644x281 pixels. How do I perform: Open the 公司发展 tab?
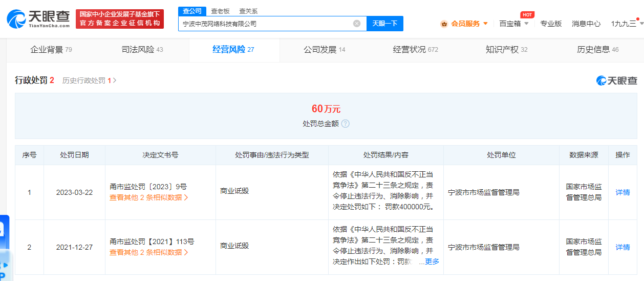coord(325,50)
